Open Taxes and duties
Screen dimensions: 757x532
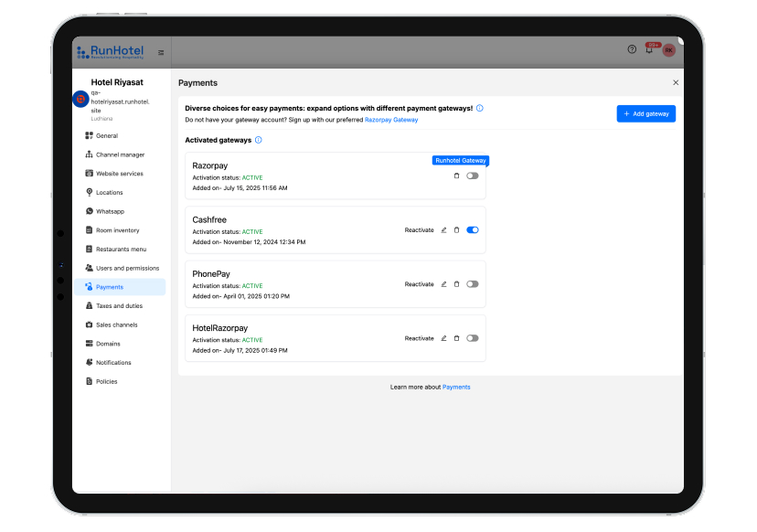tap(120, 305)
